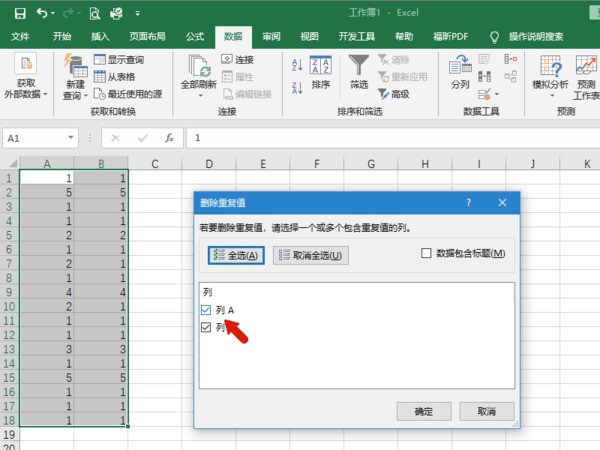The height and width of the screenshot is (450, 600).
Task: Click the 高级 (Advanced) filter icon
Action: 383,93
